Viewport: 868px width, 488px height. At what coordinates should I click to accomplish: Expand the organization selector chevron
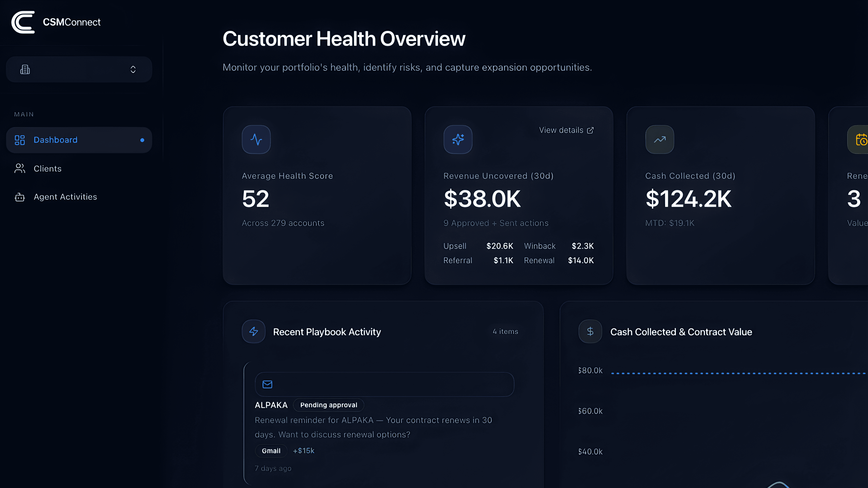(133, 69)
